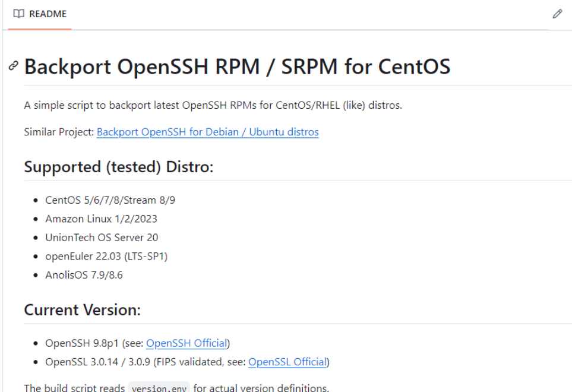Follow the OpenSSH Official link

coord(187,343)
